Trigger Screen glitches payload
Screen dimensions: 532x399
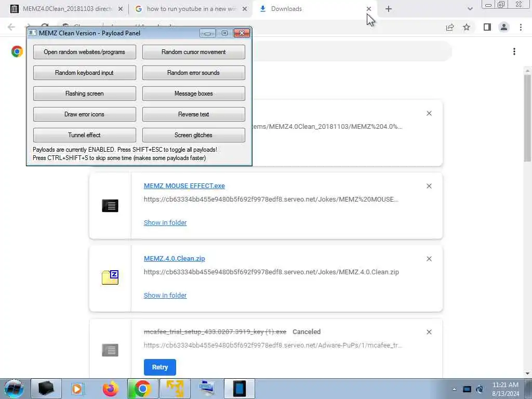pyautogui.click(x=193, y=135)
